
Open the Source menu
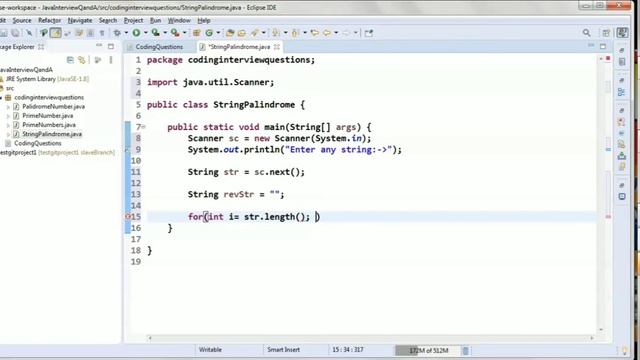(x=22, y=20)
